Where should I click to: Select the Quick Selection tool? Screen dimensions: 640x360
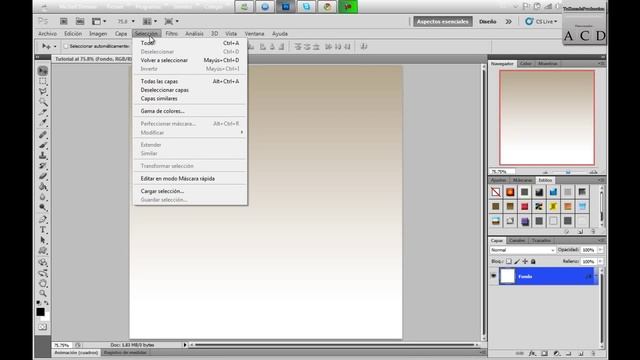43,102
